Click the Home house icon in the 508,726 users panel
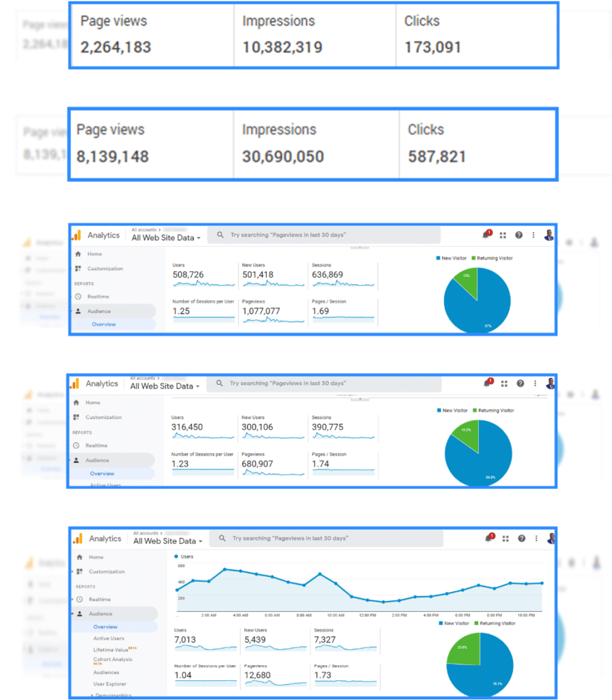 (x=79, y=254)
